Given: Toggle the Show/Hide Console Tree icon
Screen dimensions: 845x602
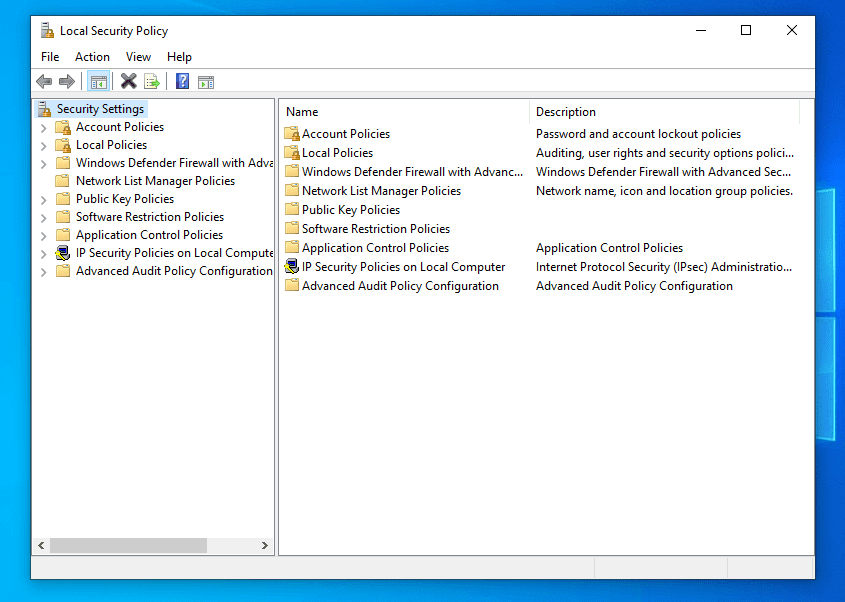Looking at the screenshot, I should click(x=97, y=81).
